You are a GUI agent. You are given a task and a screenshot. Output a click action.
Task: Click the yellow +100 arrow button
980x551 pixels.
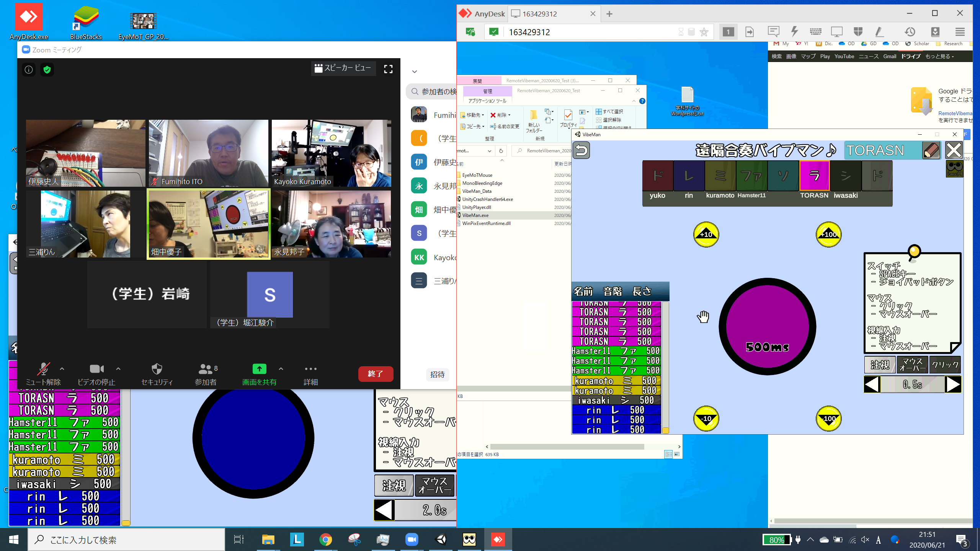(829, 234)
